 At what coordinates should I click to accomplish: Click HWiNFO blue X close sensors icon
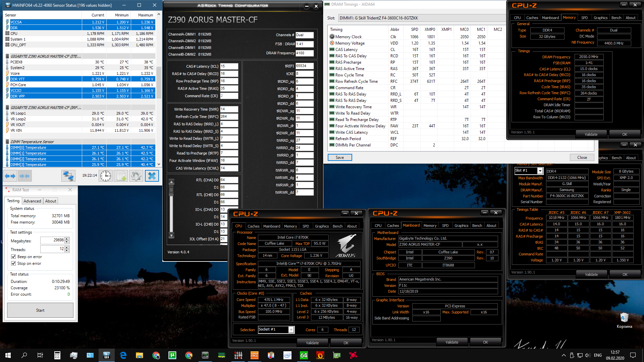[152, 176]
